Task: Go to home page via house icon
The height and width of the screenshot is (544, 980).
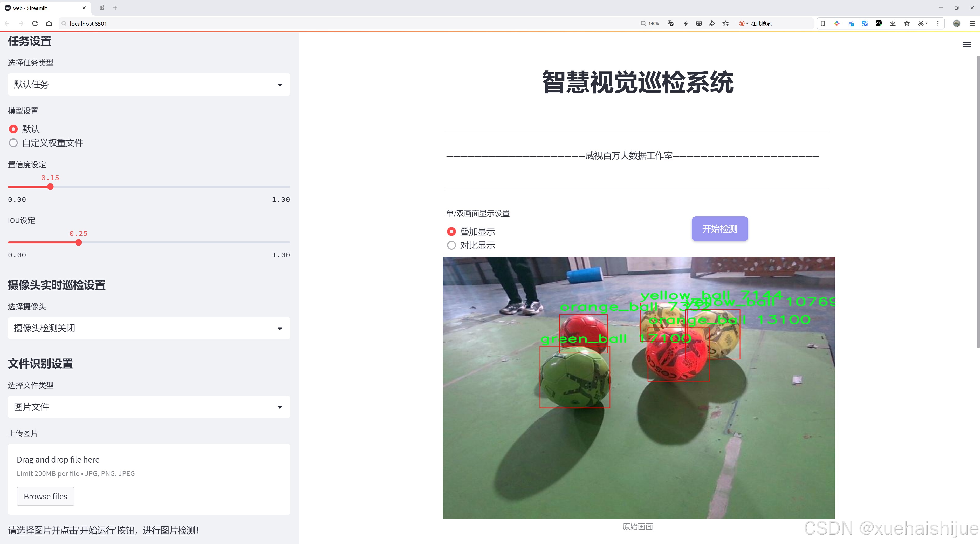Action: [x=49, y=23]
